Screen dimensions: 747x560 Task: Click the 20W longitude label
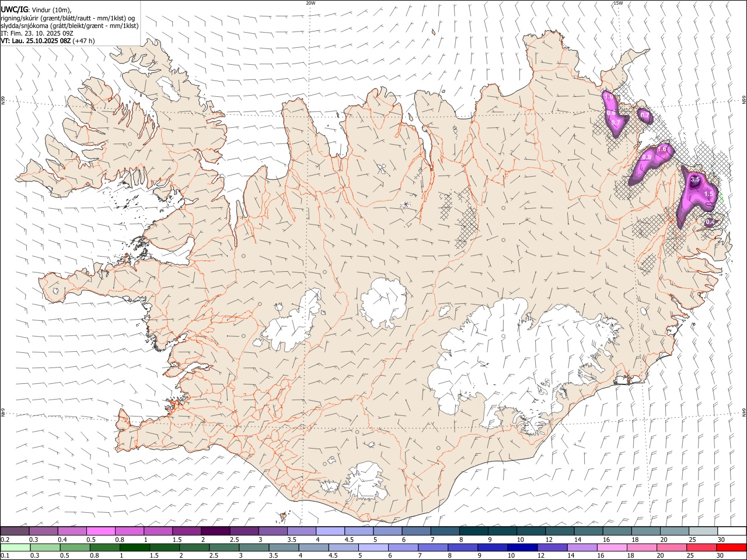tap(310, 3)
